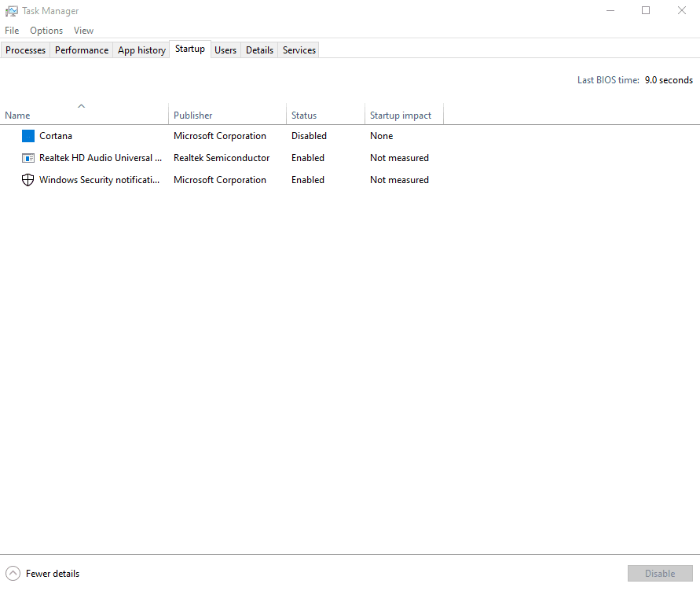Click the Cortana blue app icon
Image resolution: width=700 pixels, height=591 pixels.
[x=27, y=136]
